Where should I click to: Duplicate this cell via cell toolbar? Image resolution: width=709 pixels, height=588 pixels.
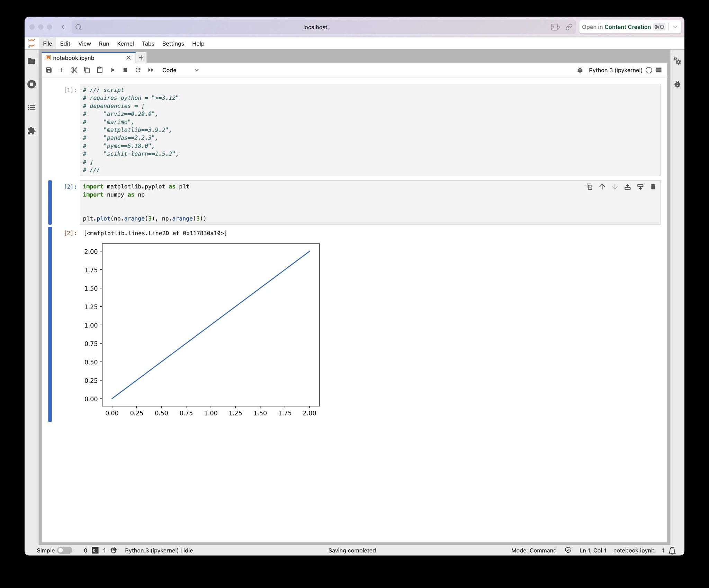[x=589, y=187]
